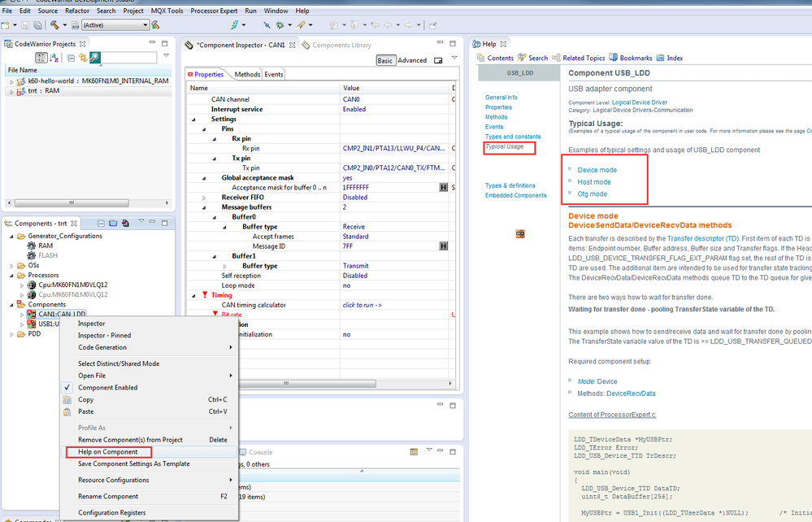Click Link with Editor icon in Projects

(x=83, y=58)
